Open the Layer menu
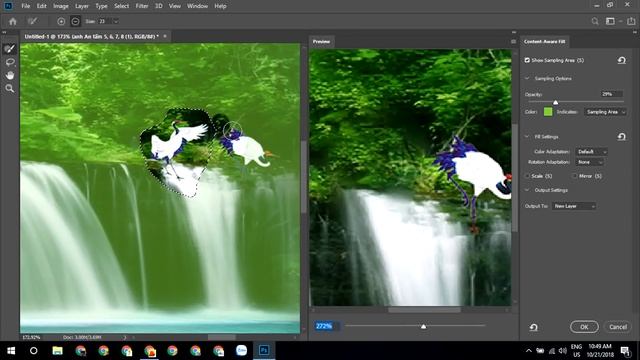The width and height of the screenshot is (640, 360). tap(82, 6)
